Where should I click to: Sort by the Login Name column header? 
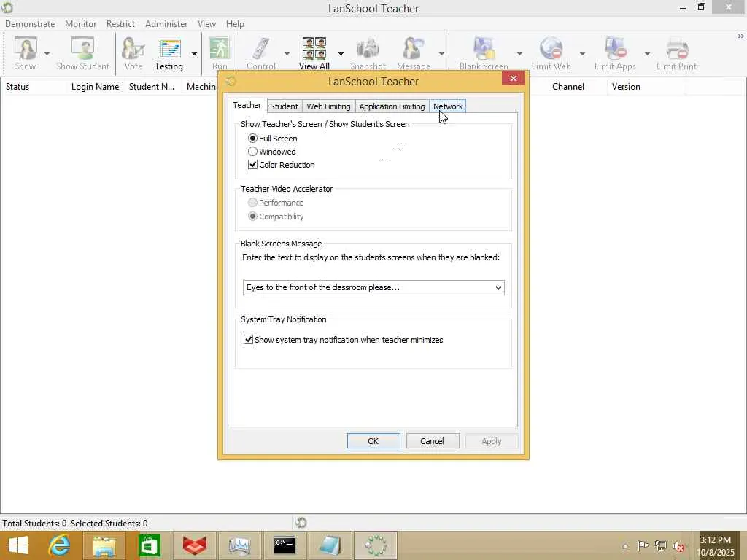pos(96,87)
